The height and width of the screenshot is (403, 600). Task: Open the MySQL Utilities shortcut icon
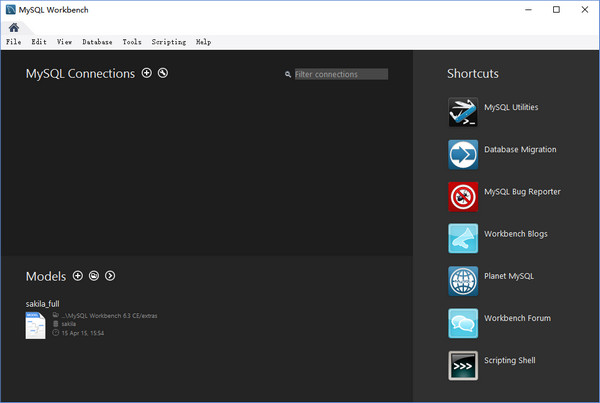pyautogui.click(x=463, y=112)
